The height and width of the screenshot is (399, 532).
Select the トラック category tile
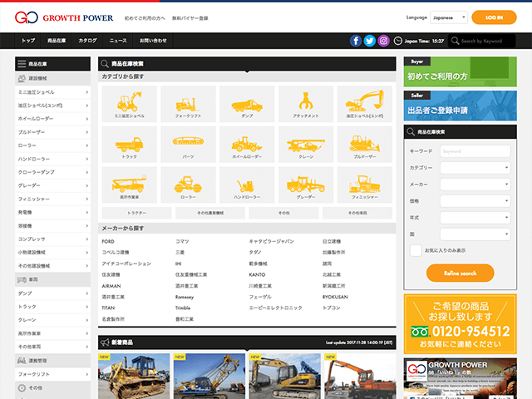(x=130, y=145)
